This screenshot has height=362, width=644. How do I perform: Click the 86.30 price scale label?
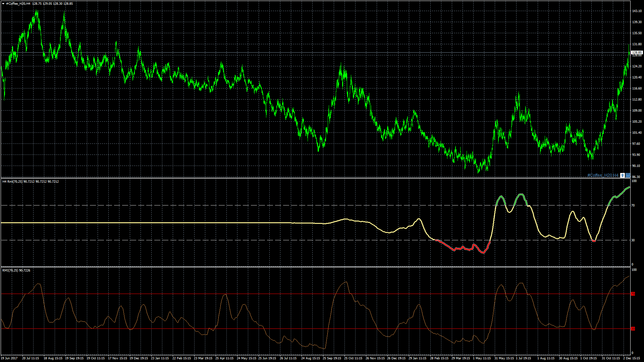(636, 177)
